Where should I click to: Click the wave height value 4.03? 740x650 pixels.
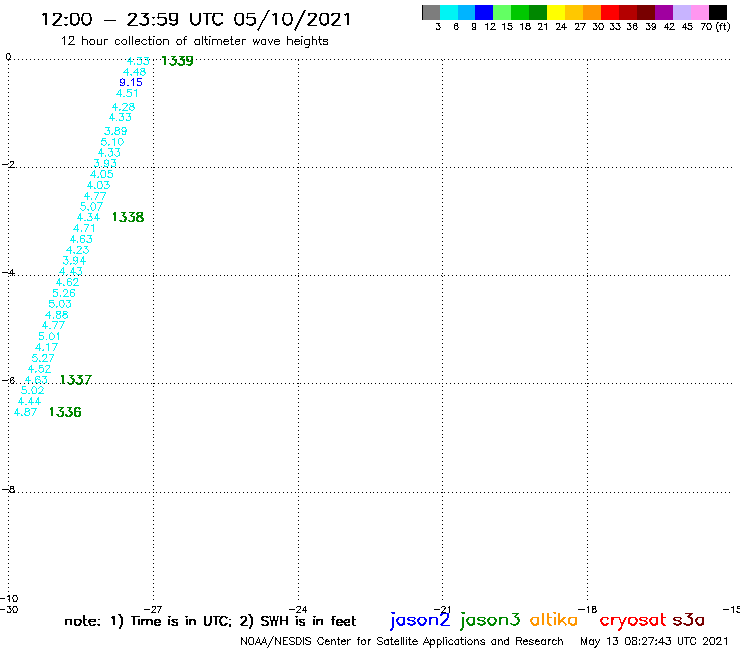coord(98,185)
